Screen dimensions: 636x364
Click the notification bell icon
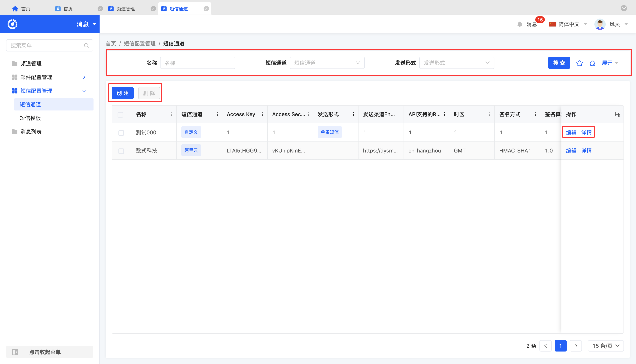click(x=520, y=24)
